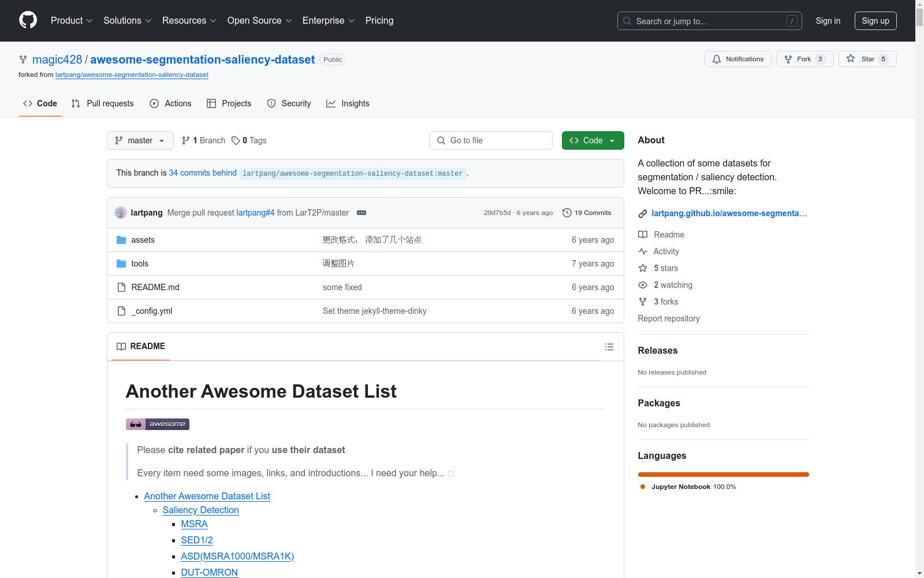Click the 'some fixed' commit message
Screen dimensions: 924x578
(342, 287)
